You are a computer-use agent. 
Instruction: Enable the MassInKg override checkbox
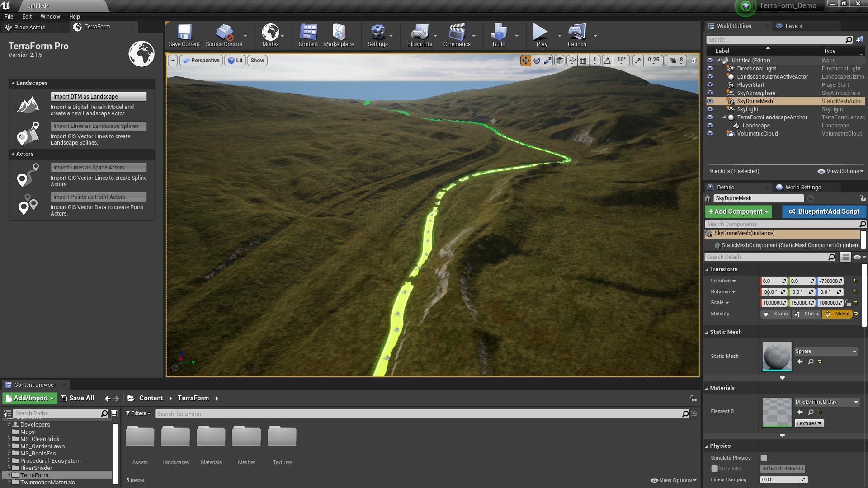714,469
